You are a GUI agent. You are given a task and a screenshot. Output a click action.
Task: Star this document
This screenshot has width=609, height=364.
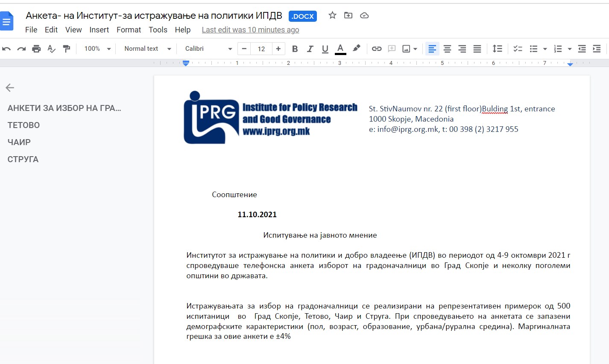[x=332, y=15]
